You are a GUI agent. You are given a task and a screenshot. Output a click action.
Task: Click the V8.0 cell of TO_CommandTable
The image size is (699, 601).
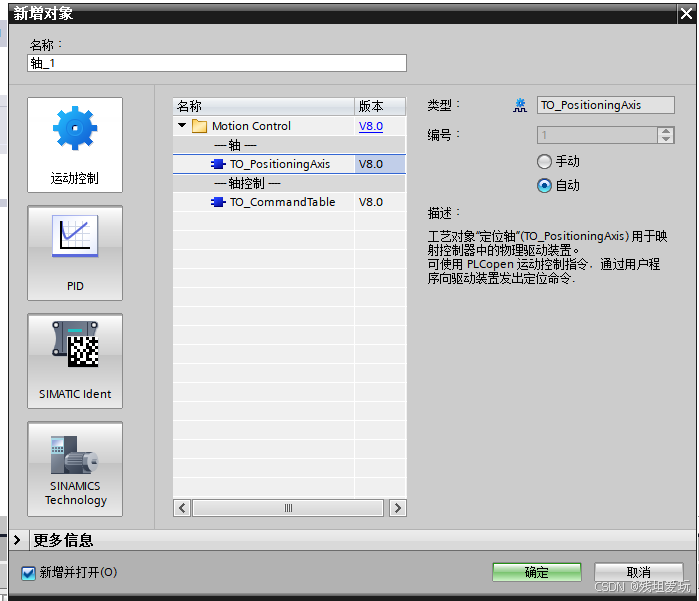[380, 202]
